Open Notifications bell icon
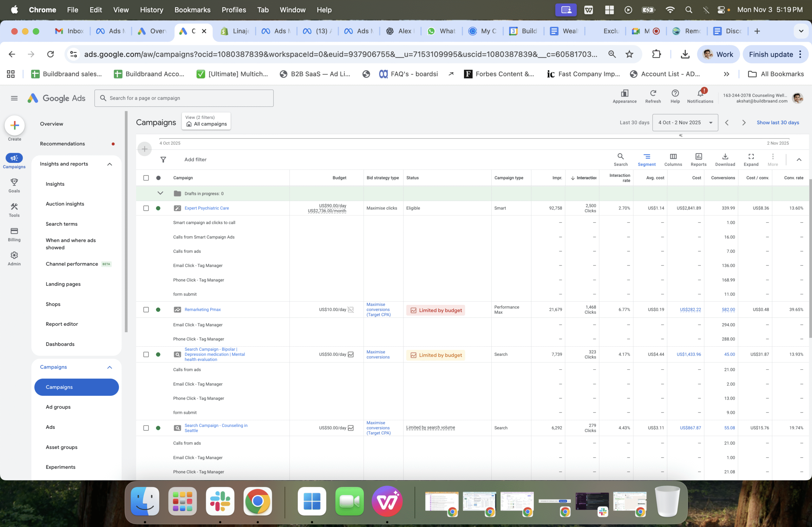Image resolution: width=812 pixels, height=527 pixels. 700,94
